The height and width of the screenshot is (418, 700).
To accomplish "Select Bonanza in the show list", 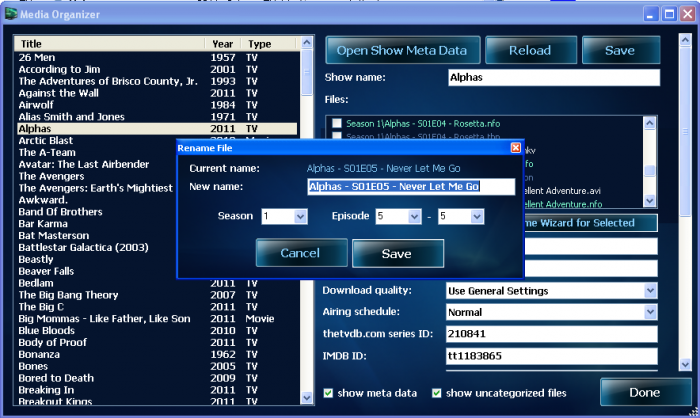I will (157, 354).
